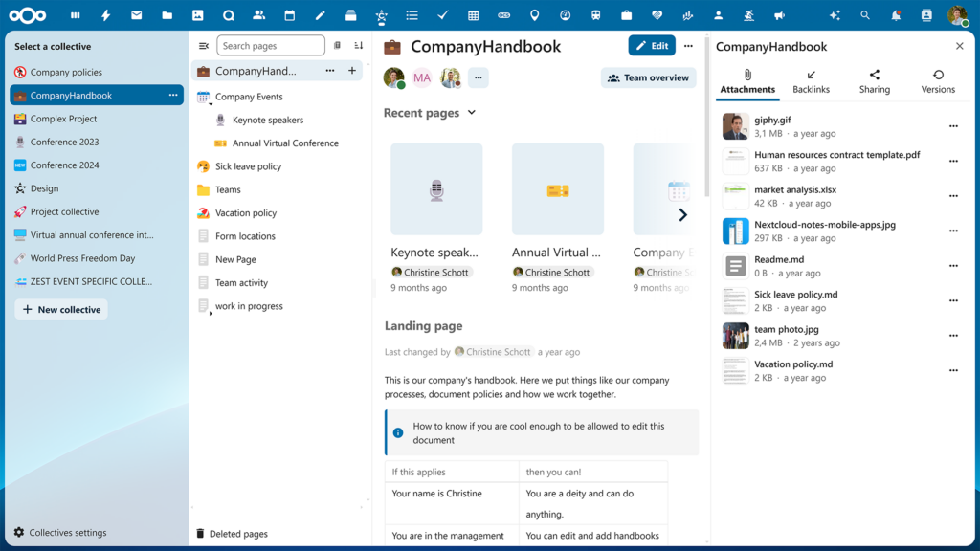Image resolution: width=980 pixels, height=551 pixels.
Task: Open the Maps app
Action: pos(535,14)
